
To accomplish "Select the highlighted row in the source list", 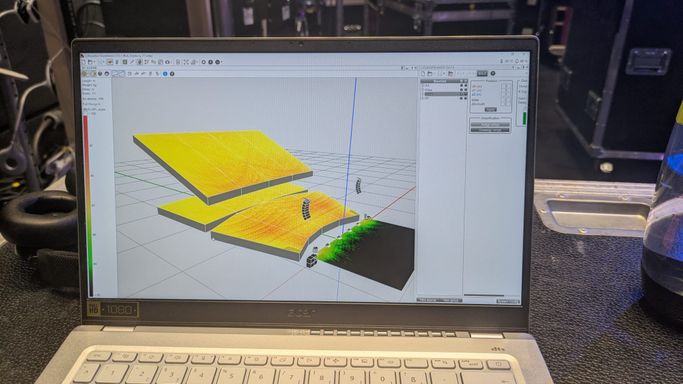I will 446,94.
